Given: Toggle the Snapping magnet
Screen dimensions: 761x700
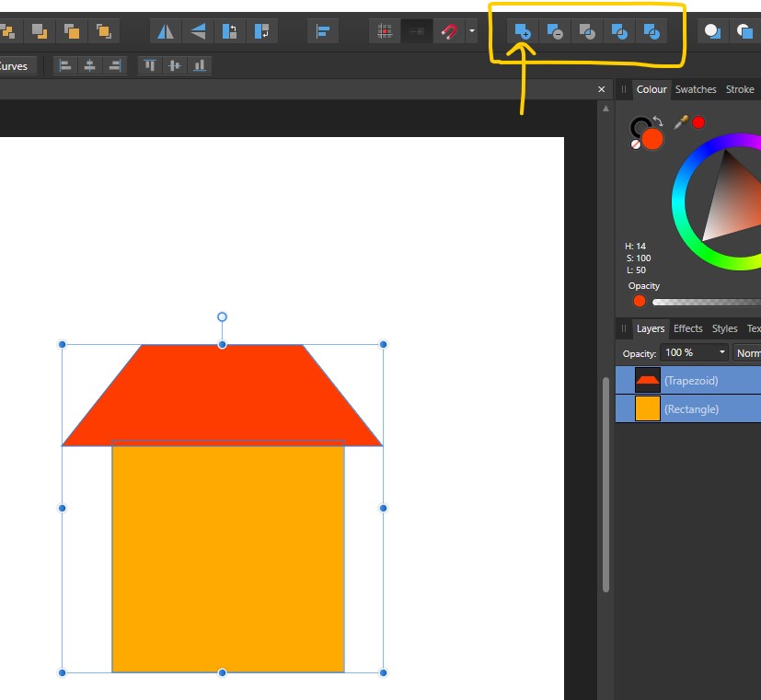Looking at the screenshot, I should click(x=449, y=32).
